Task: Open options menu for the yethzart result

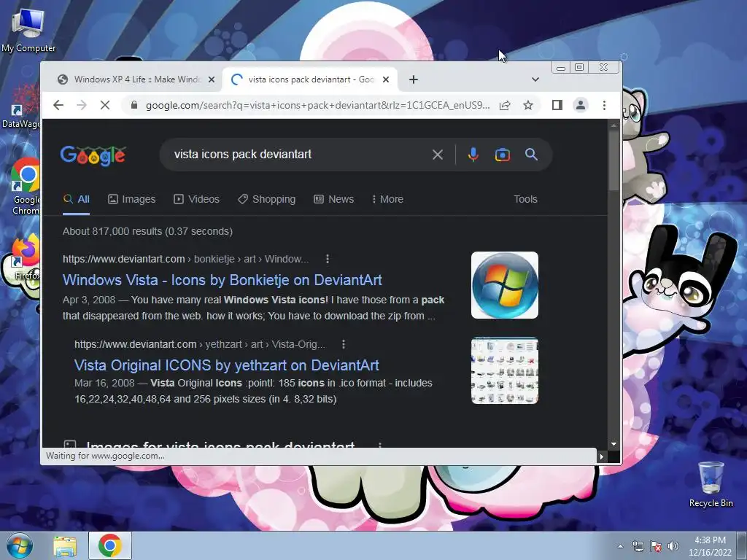Action: (344, 344)
